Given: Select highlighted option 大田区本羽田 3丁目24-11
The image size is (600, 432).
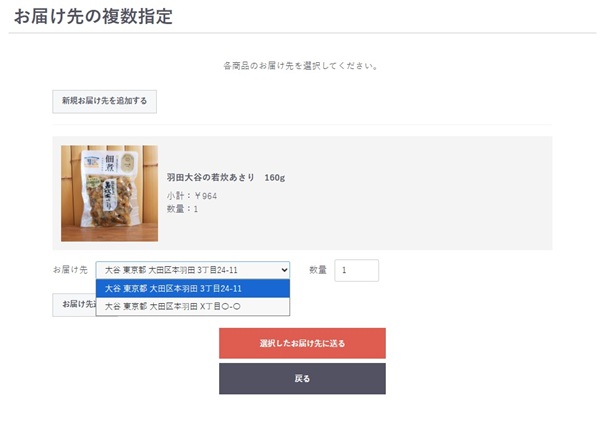Looking at the screenshot, I should (192, 289).
